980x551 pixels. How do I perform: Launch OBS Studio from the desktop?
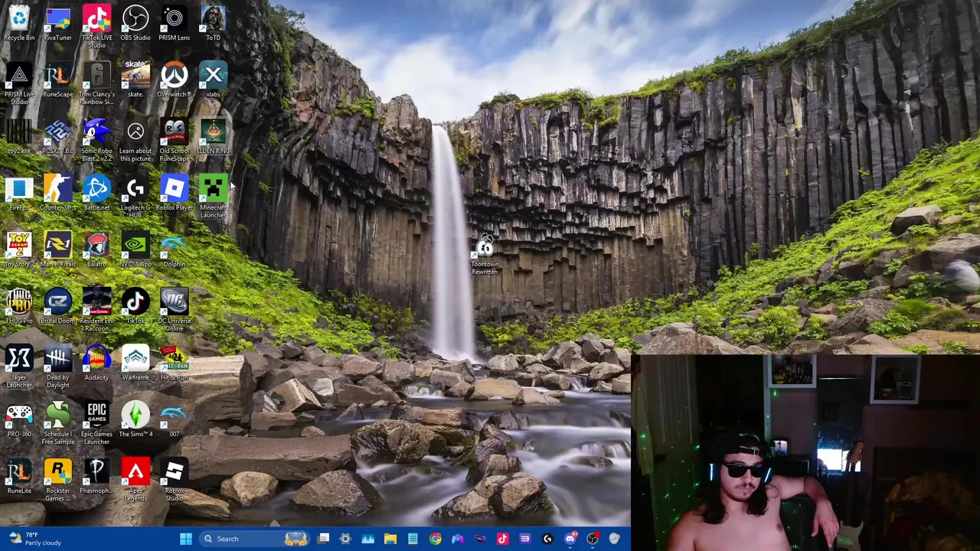(x=136, y=23)
